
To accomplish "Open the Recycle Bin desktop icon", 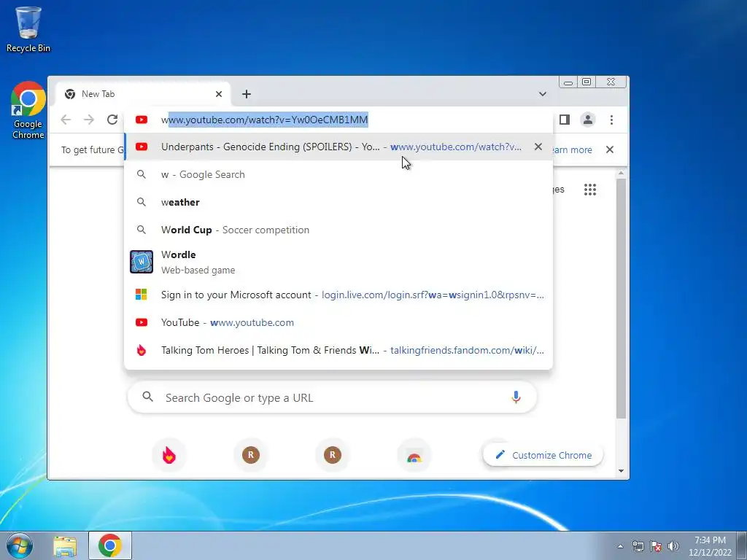I will pyautogui.click(x=28, y=29).
